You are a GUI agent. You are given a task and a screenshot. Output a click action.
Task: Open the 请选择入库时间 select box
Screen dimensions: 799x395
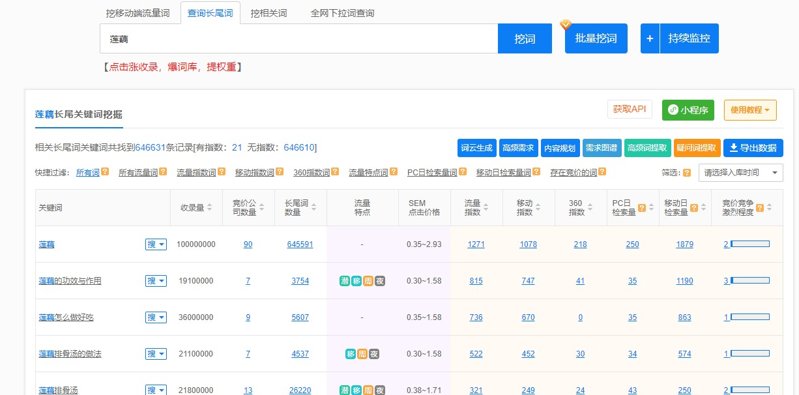(740, 173)
